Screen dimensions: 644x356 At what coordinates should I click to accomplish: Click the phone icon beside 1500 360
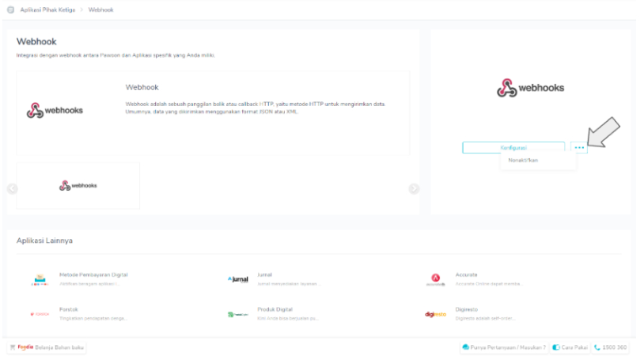point(597,347)
